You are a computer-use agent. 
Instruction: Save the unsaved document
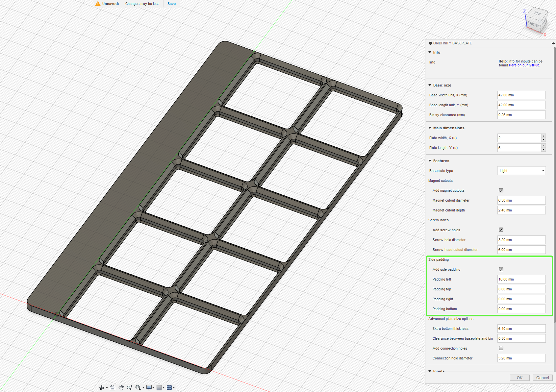coord(171,4)
